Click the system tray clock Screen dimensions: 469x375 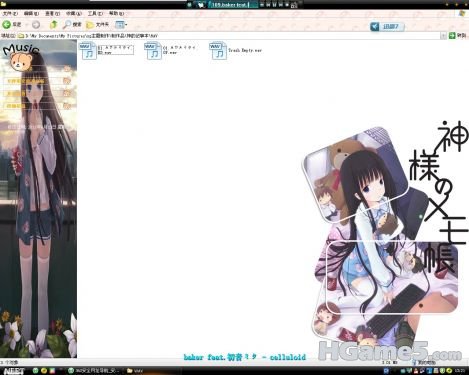461,371
